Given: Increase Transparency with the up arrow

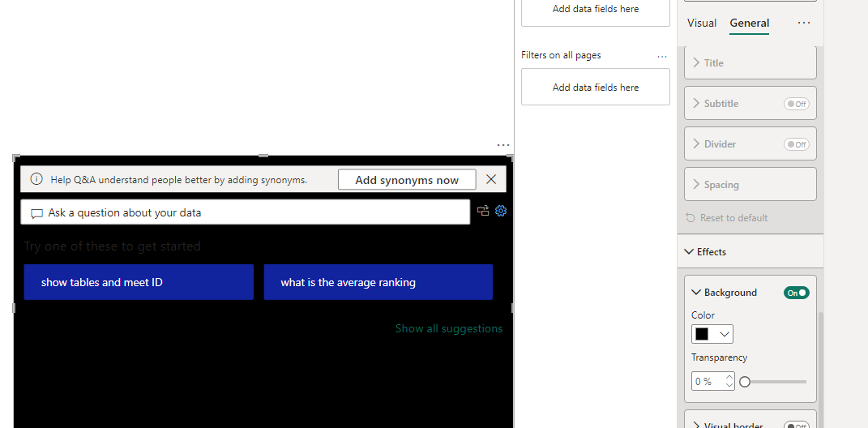Looking at the screenshot, I should pyautogui.click(x=729, y=378).
